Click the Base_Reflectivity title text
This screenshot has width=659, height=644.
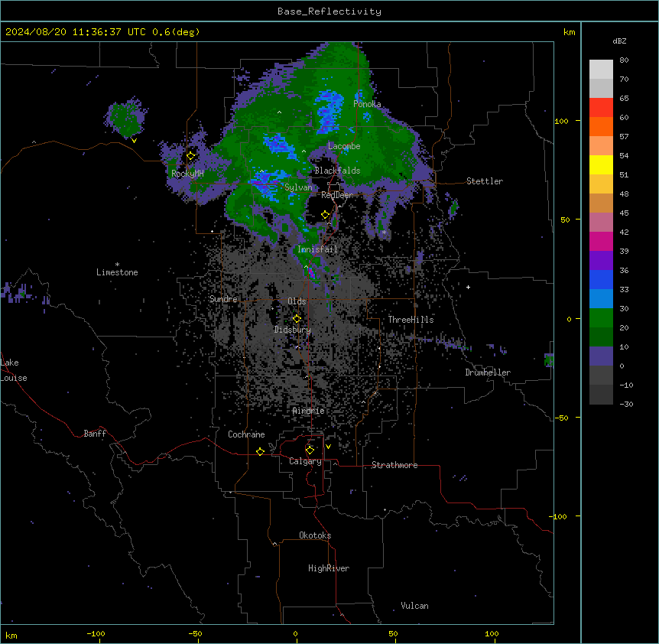coord(329,11)
